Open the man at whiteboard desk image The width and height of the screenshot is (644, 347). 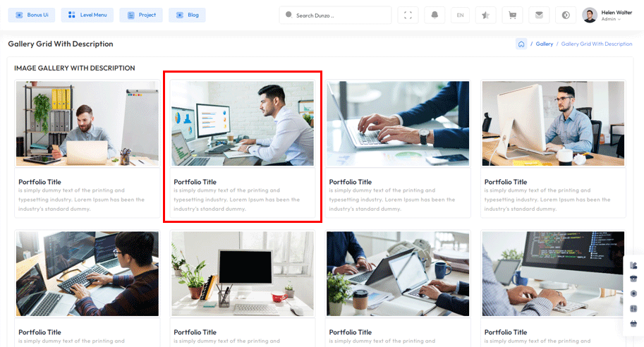(87, 123)
